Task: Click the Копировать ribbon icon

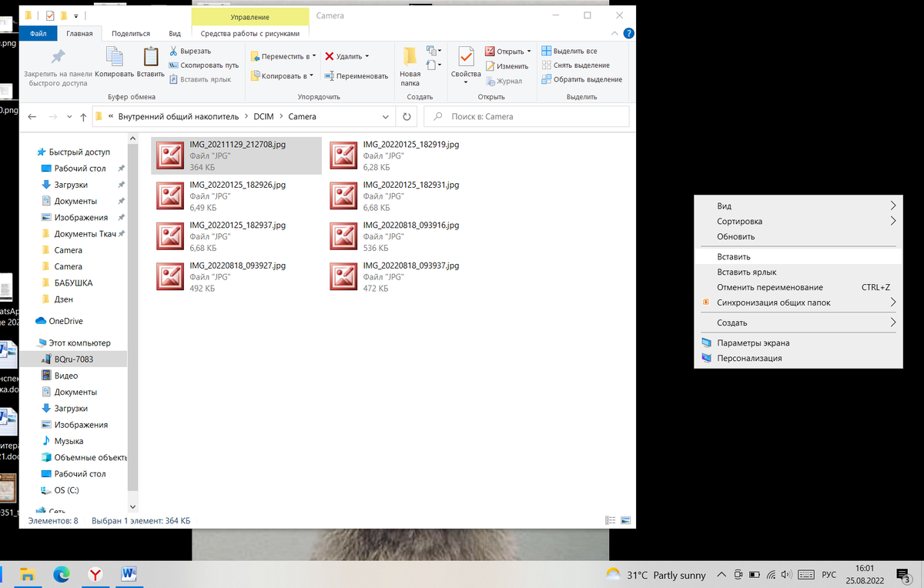Action: [115, 62]
